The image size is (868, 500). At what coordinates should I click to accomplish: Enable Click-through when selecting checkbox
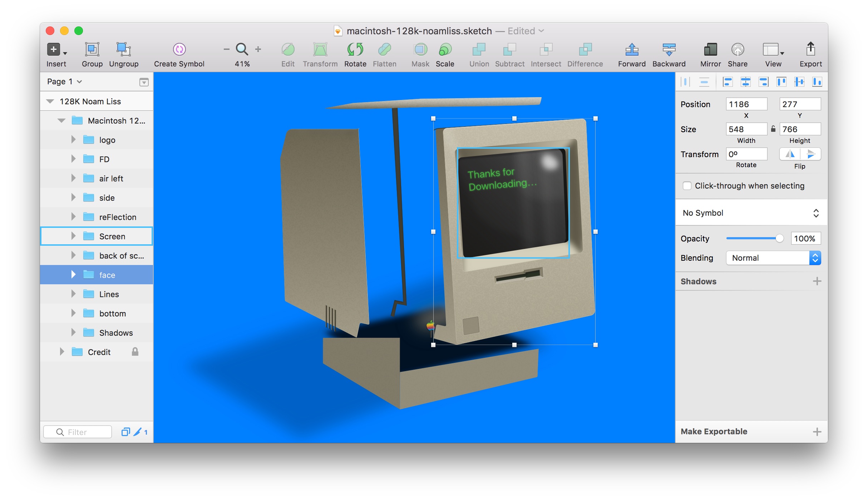point(687,186)
